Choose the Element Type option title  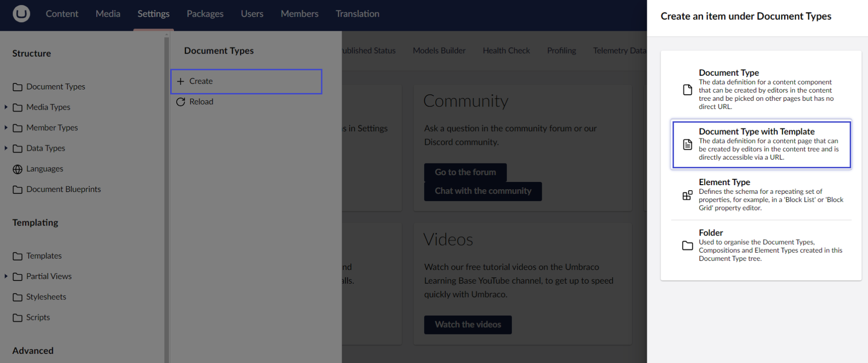coord(724,182)
